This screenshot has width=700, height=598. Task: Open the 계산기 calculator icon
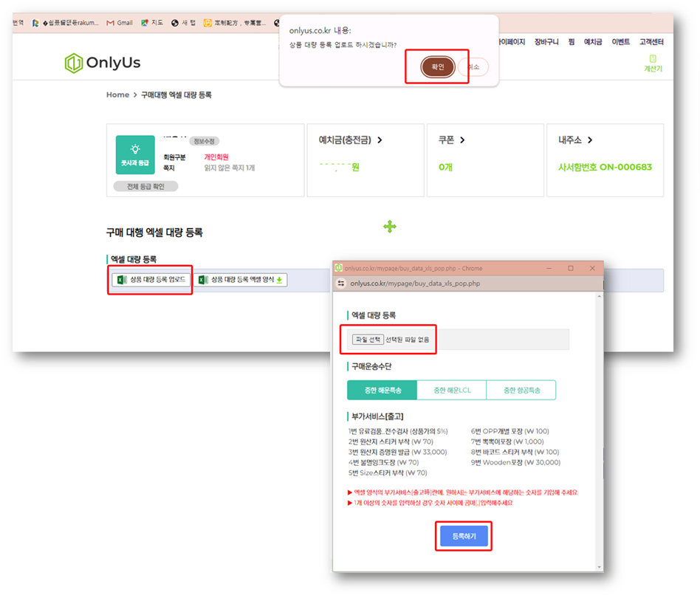(652, 59)
